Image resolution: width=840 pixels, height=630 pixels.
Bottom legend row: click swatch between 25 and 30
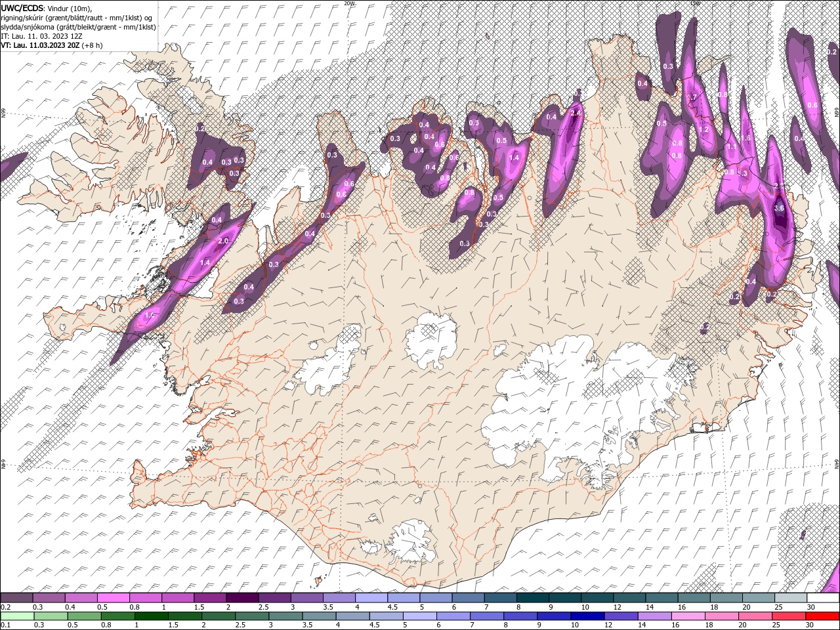789,616
